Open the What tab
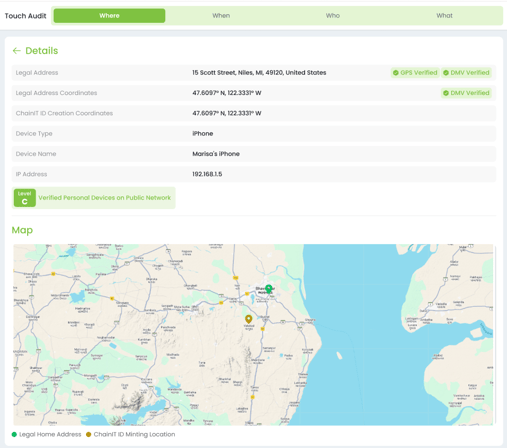The height and width of the screenshot is (448, 507). click(x=444, y=16)
